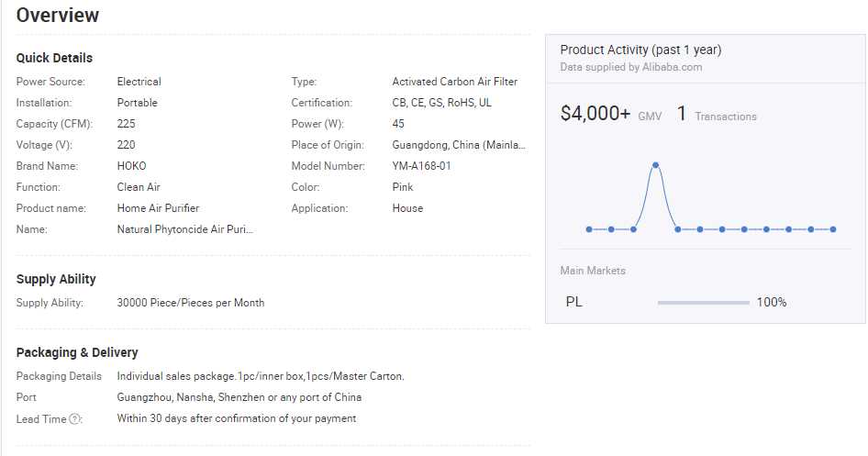Click the Activated Carbon Air Filter type value

tap(454, 82)
